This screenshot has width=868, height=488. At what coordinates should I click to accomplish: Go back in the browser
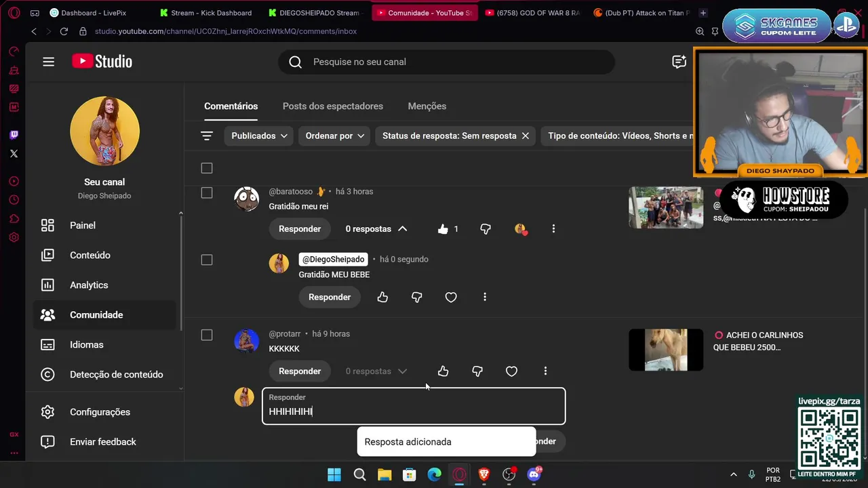(34, 31)
